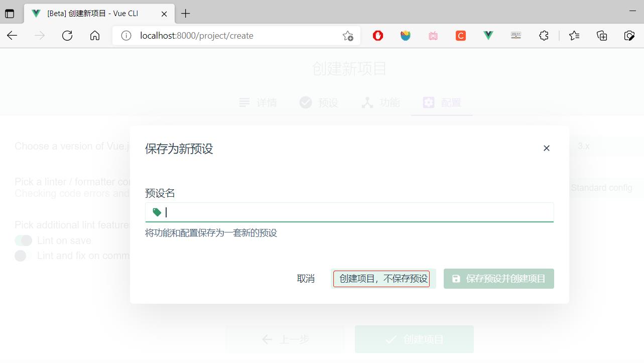The image size is (644, 363).
Task: Switch to the 功能 tab
Action: (380, 102)
